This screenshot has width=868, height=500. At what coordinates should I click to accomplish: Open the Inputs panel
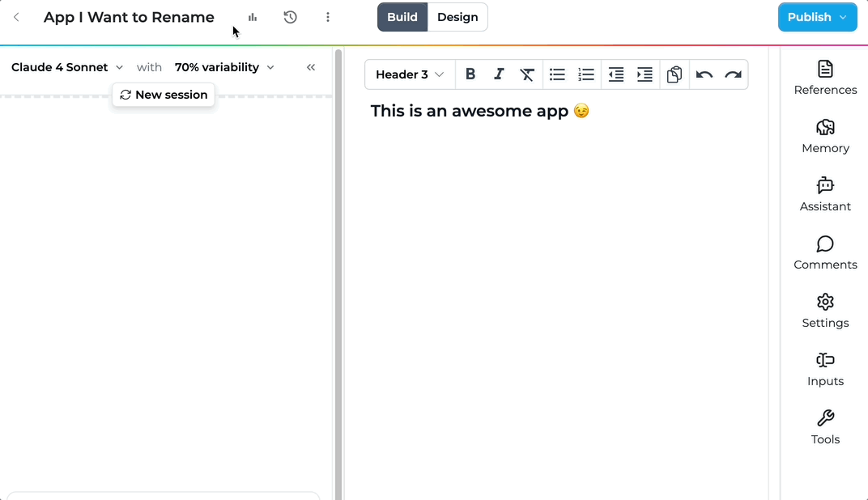[825, 370]
